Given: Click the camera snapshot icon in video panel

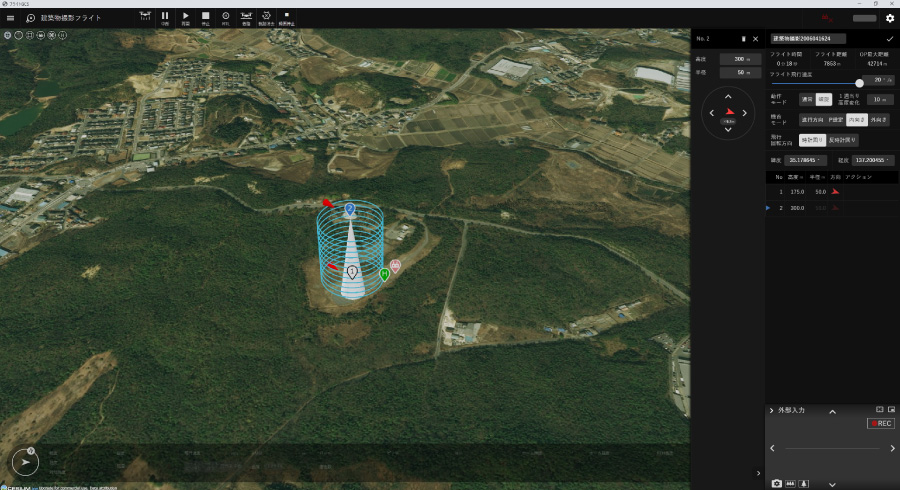Looking at the screenshot, I should point(777,483).
